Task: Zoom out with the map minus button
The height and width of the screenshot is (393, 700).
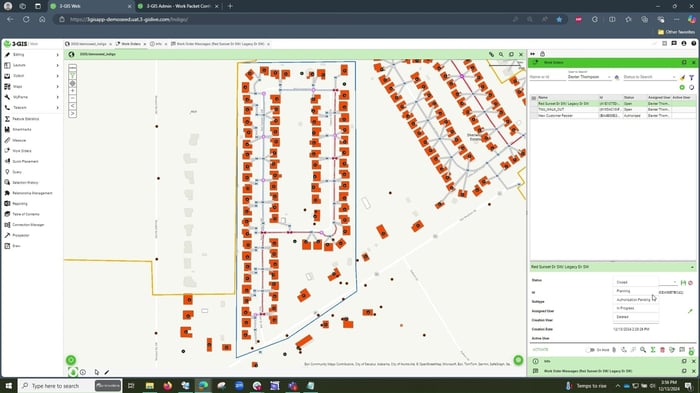Action: 72,98
